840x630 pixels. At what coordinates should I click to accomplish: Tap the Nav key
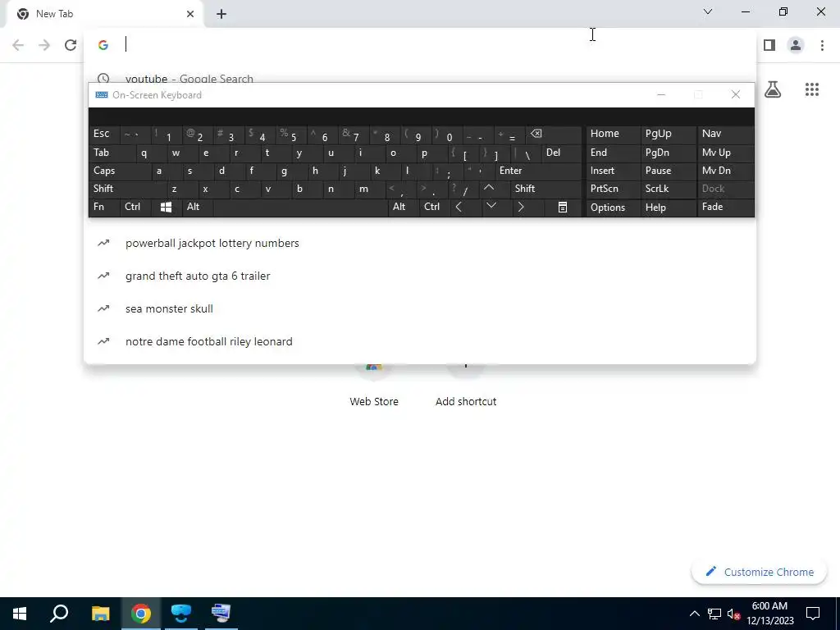[725, 134]
